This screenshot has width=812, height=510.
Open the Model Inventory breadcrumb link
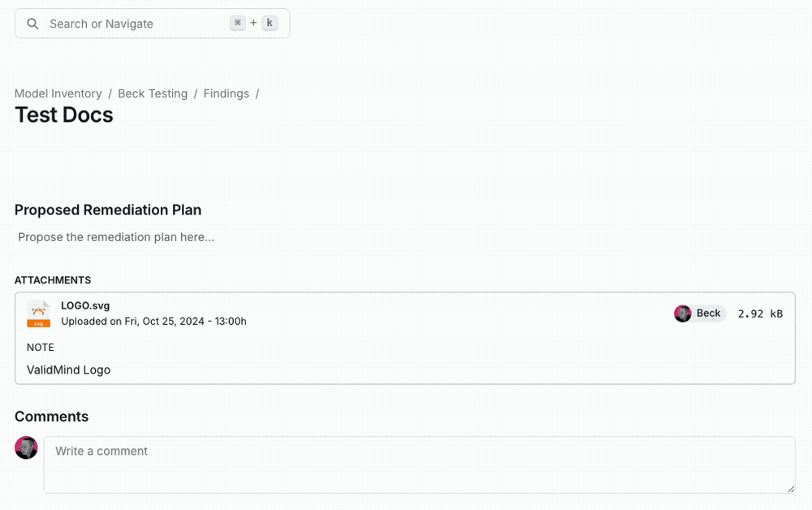(58, 93)
